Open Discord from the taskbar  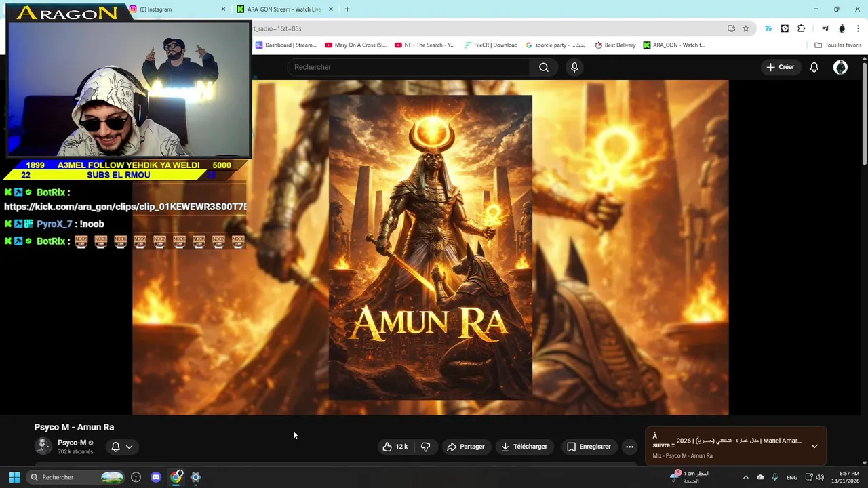(156, 477)
